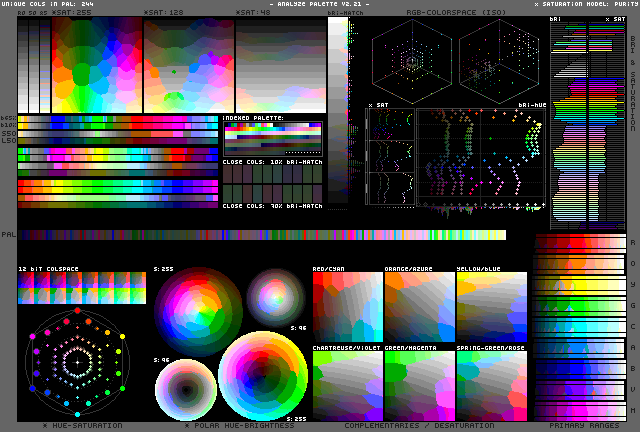Click the 12 bit colspace grid
The width and height of the screenshot is (640, 432).
82,289
